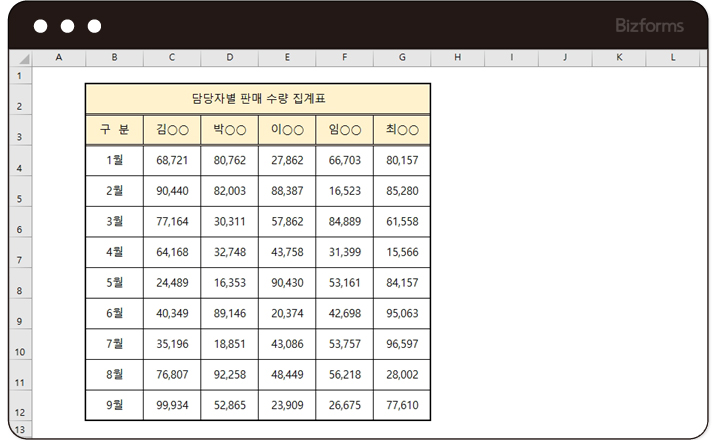Select row 12 header
The width and height of the screenshot is (715, 440).
(x=21, y=405)
